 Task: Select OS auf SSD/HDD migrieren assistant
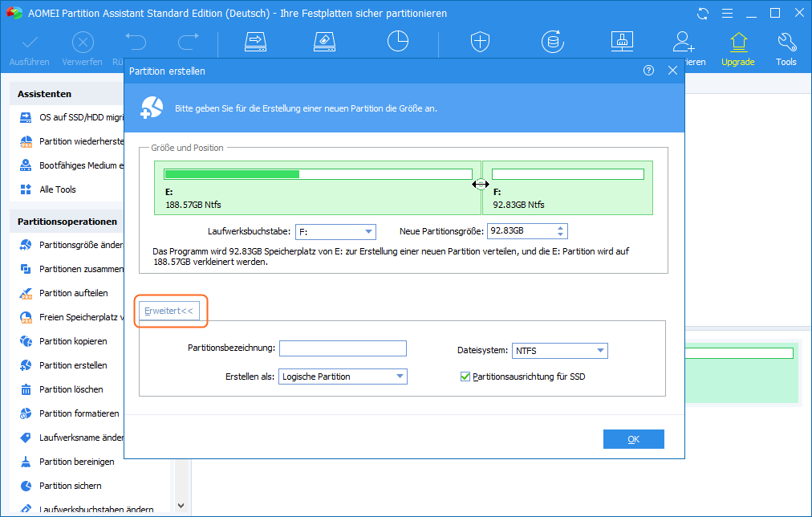coord(71,117)
